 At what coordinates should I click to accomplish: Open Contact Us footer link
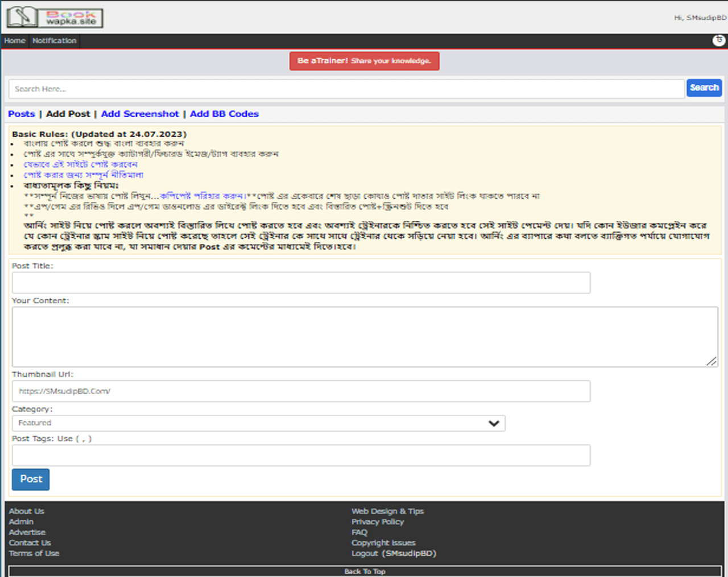click(30, 543)
